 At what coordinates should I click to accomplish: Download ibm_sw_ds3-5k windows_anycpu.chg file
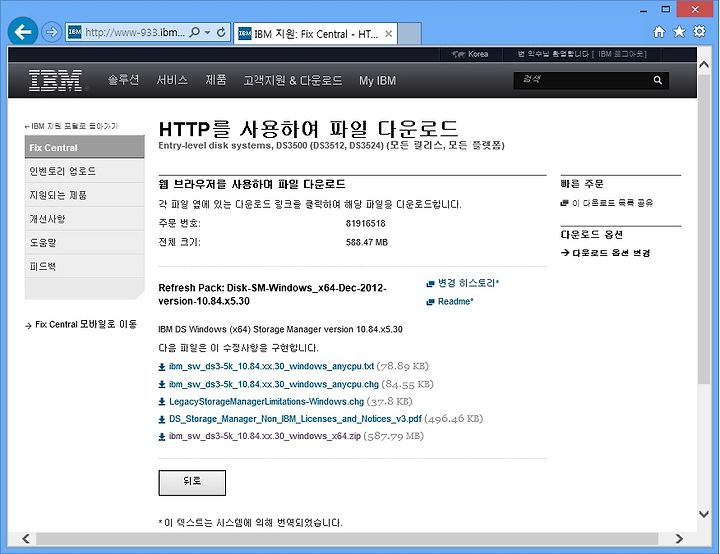coord(274,384)
